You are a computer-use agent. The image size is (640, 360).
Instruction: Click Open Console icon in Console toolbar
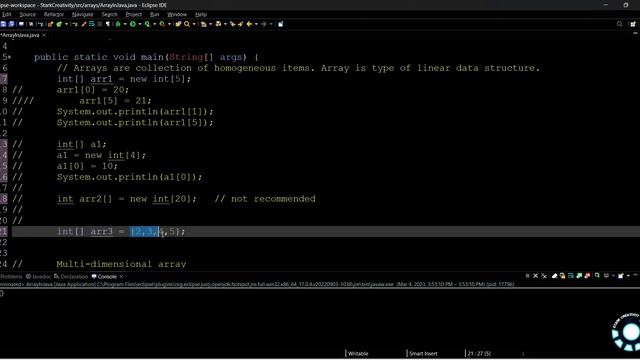click(x=621, y=276)
